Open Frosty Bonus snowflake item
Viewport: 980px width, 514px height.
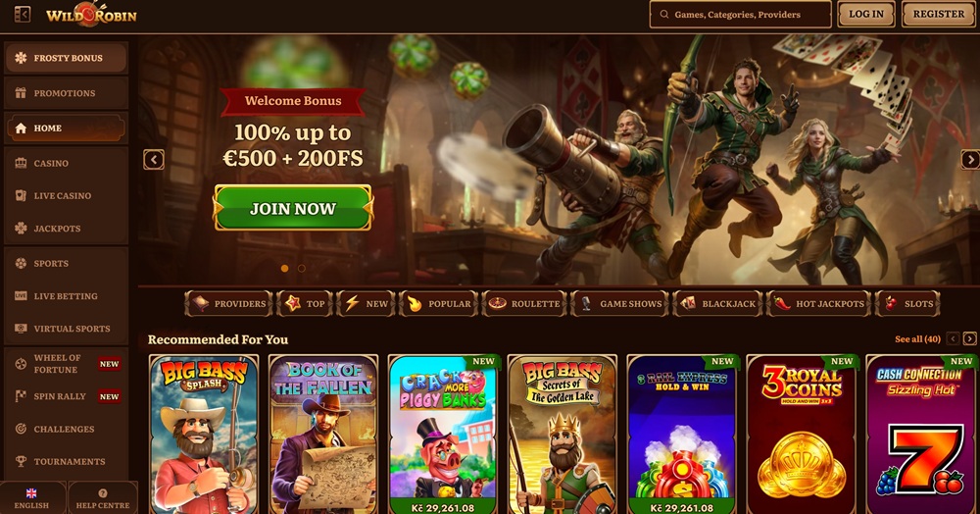(66, 58)
